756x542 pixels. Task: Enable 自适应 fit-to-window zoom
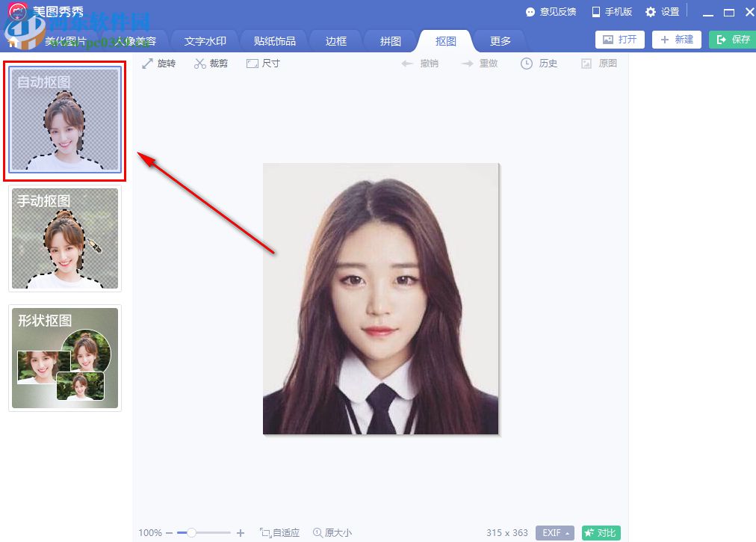coord(280,532)
